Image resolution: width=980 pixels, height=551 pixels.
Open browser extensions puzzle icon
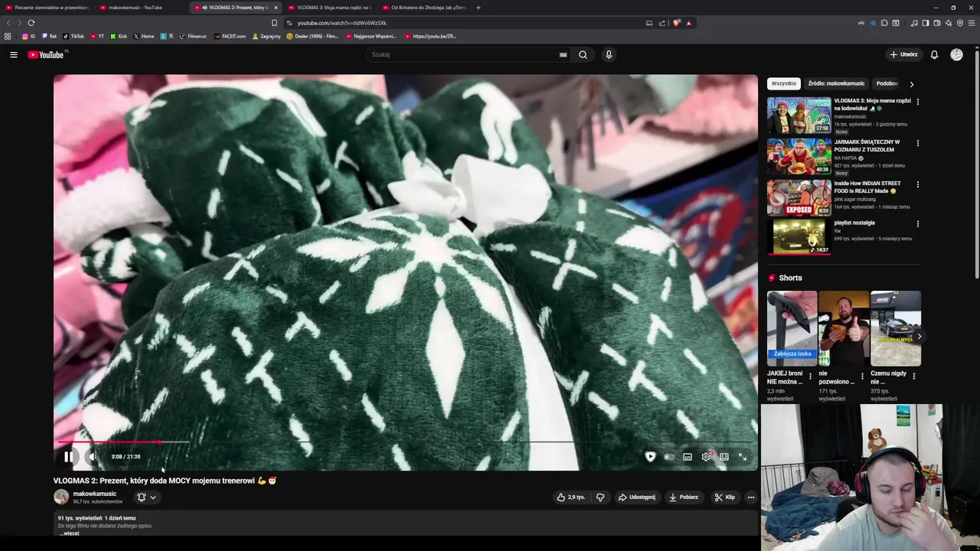pyautogui.click(x=884, y=23)
